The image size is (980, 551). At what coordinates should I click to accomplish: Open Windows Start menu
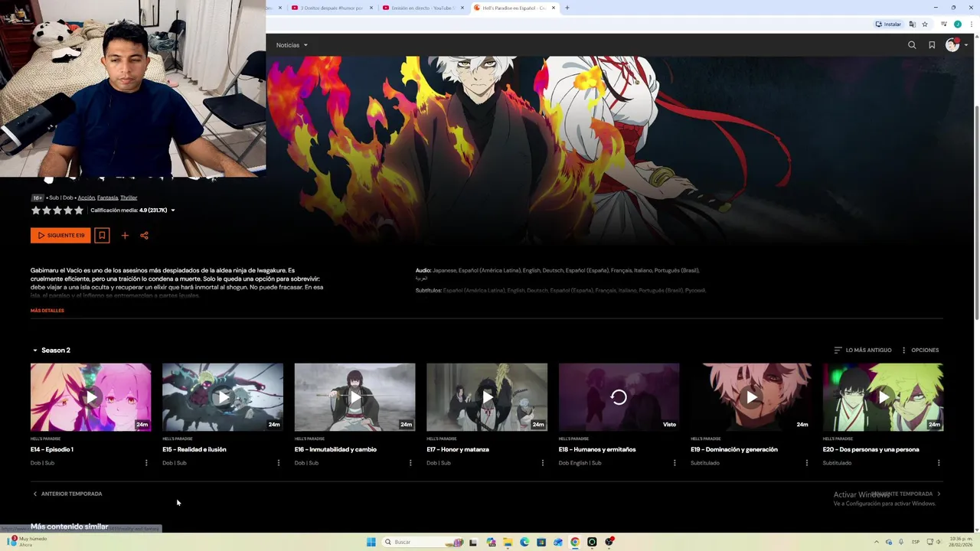coord(371,542)
